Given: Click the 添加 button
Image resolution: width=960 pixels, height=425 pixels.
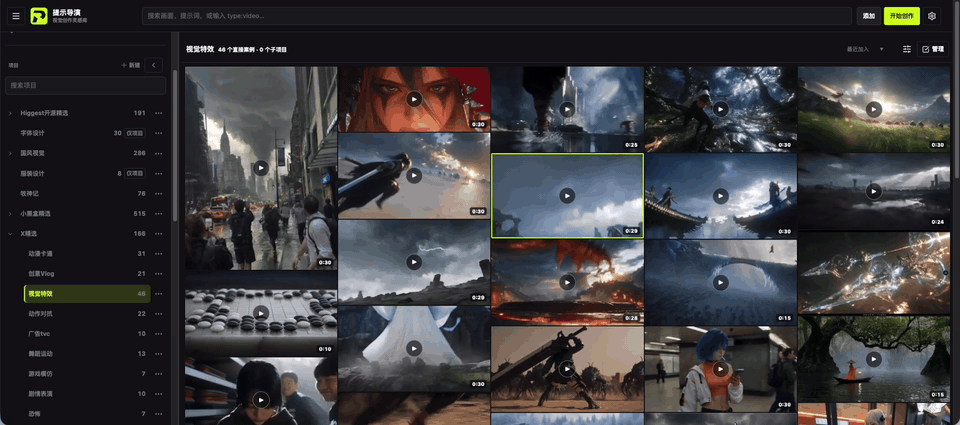Looking at the screenshot, I should coord(868,16).
